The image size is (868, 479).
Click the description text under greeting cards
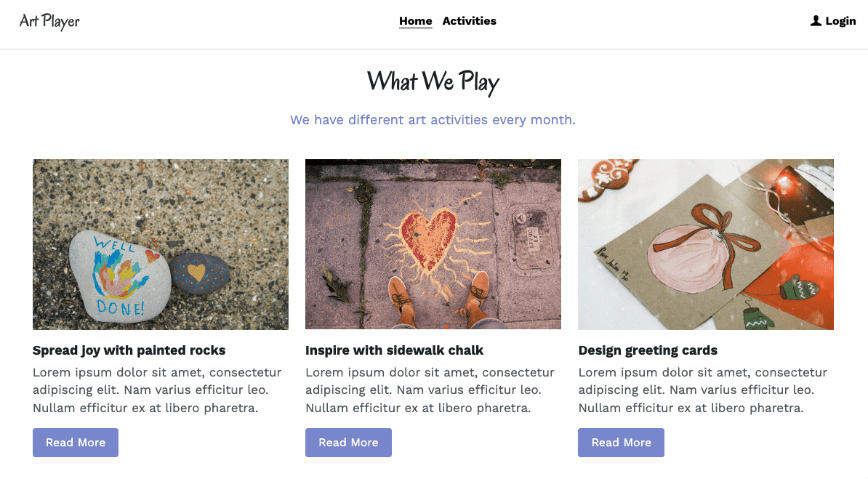coord(702,390)
